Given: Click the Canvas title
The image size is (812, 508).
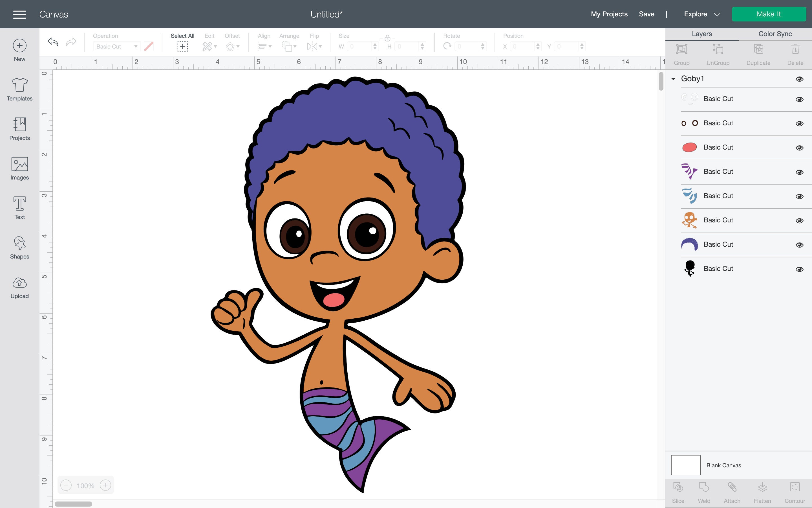Looking at the screenshot, I should 54,14.
